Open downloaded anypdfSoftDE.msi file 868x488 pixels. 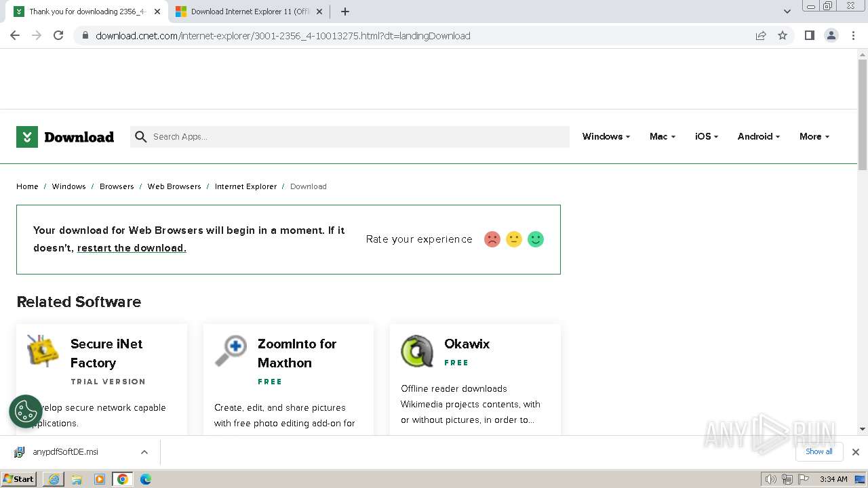coord(65,452)
